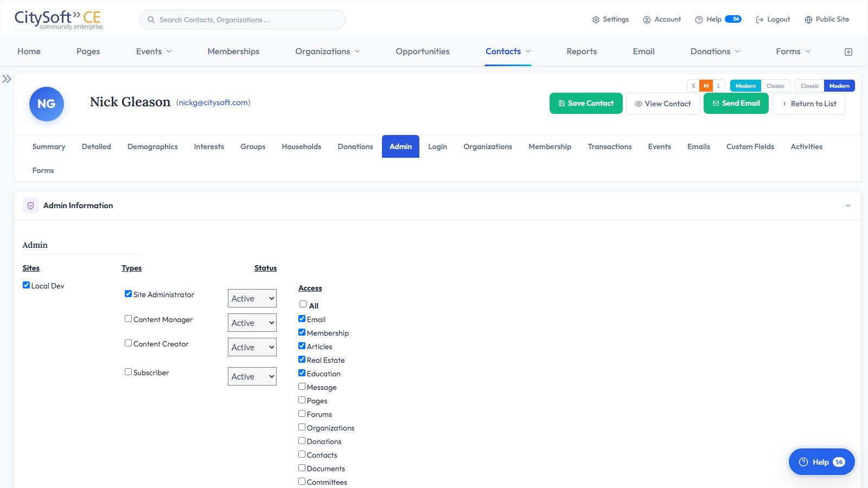
Task: Click the Admin Information shield icon
Action: coord(31,206)
